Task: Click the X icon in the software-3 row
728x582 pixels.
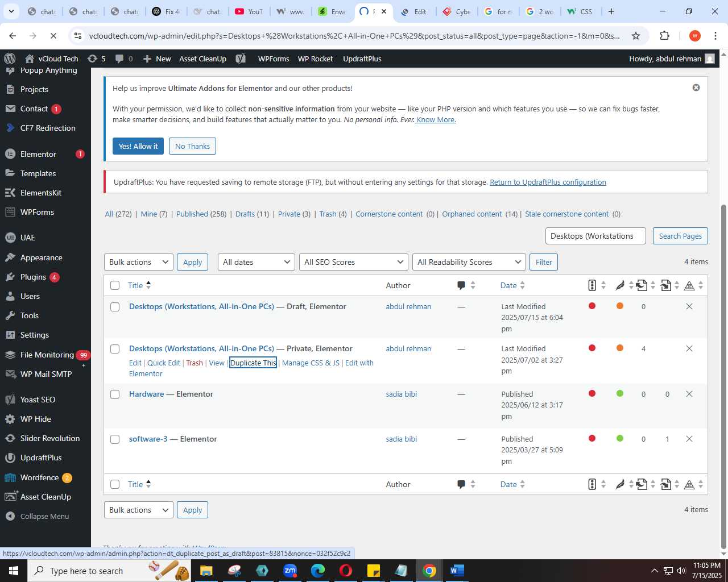Action: 689,439
